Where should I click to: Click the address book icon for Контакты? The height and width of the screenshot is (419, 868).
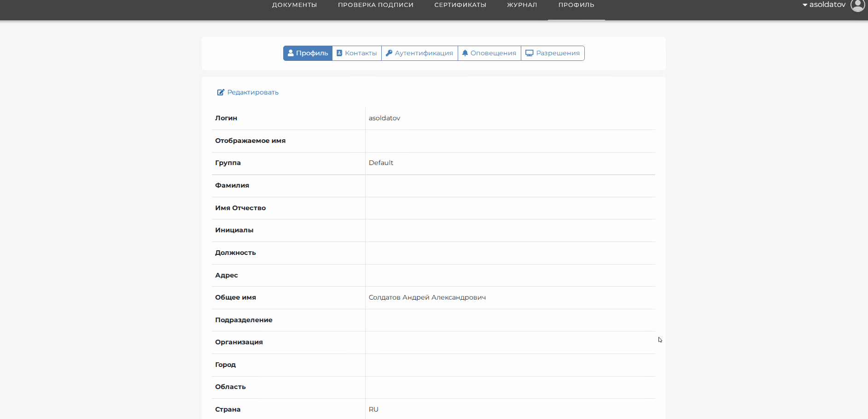point(339,53)
